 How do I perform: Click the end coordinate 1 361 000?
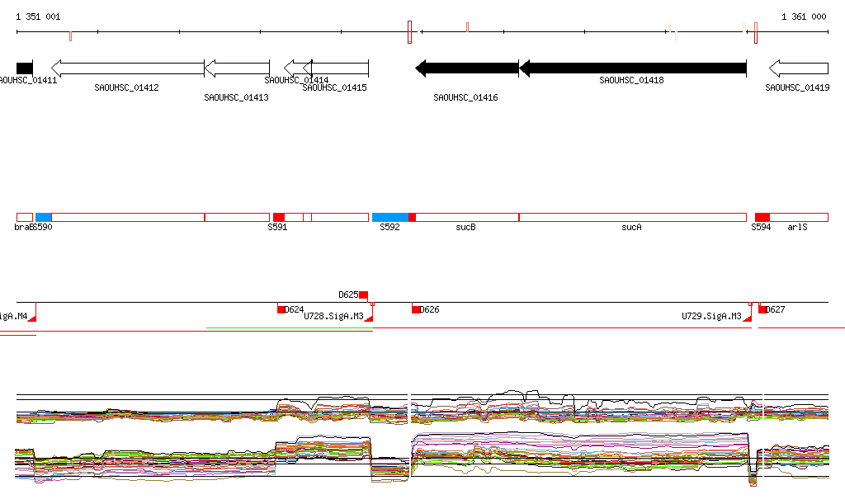tap(804, 16)
